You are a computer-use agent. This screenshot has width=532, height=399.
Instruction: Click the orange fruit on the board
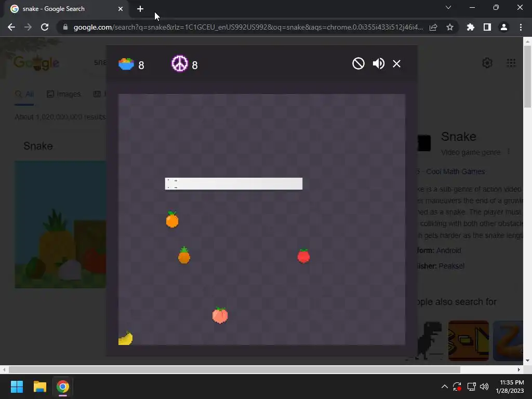tap(172, 220)
